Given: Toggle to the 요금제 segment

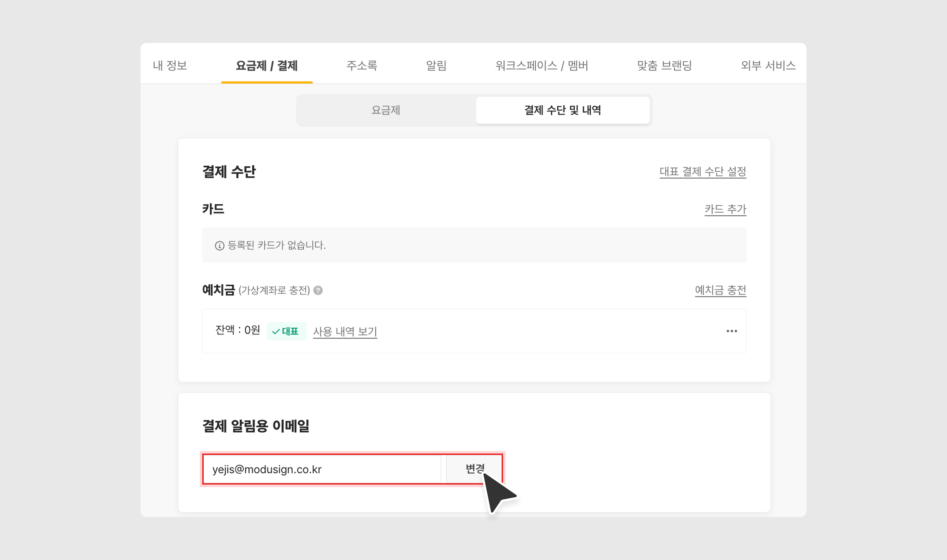Looking at the screenshot, I should pos(385,110).
